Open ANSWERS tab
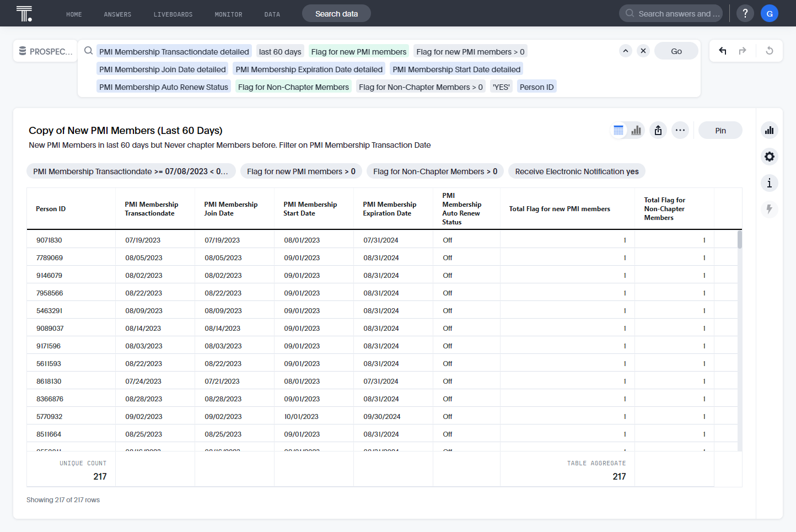The height and width of the screenshot is (532, 796). click(x=117, y=14)
